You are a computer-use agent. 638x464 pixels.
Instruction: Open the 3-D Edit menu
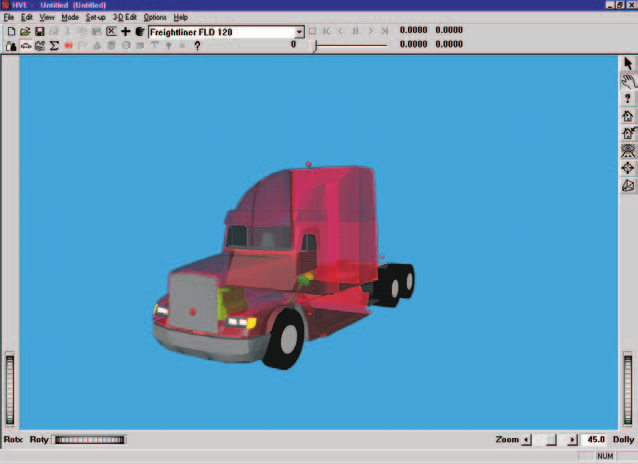[125, 17]
